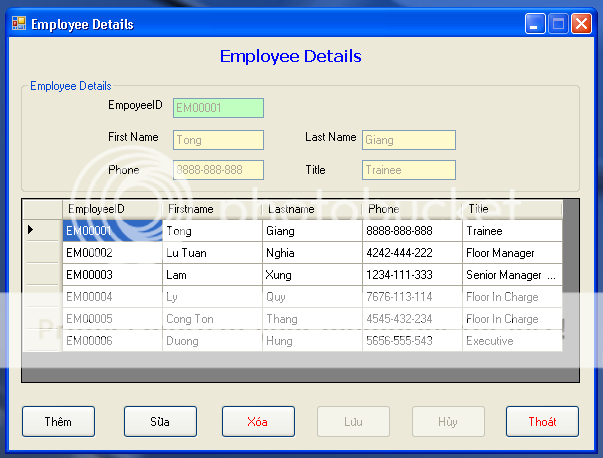Click phone cell 4242-444-222
Viewport: 603px width, 458px height.
pos(412,253)
